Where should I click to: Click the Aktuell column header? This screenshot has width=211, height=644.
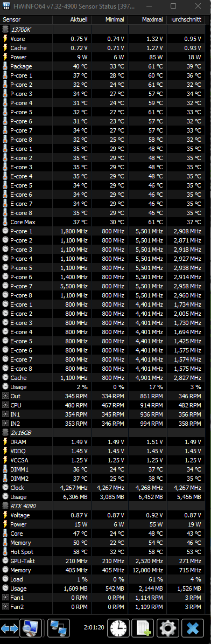click(x=72, y=19)
